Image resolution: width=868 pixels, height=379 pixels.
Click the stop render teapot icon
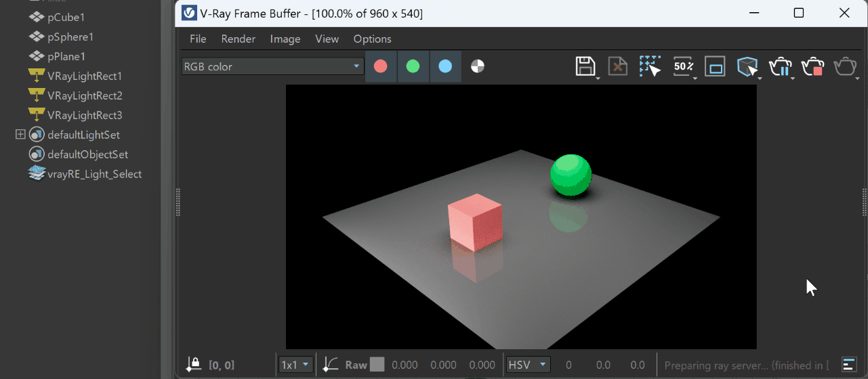pyautogui.click(x=812, y=66)
